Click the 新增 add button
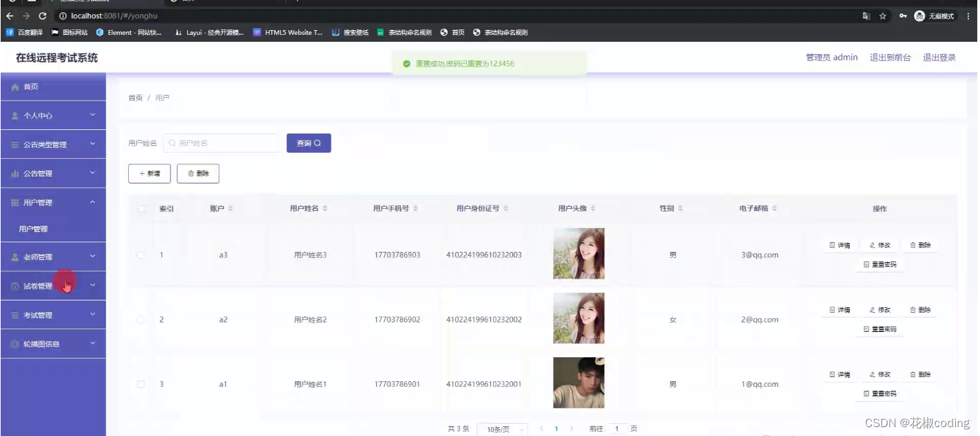This screenshot has height=436, width=980. [149, 174]
